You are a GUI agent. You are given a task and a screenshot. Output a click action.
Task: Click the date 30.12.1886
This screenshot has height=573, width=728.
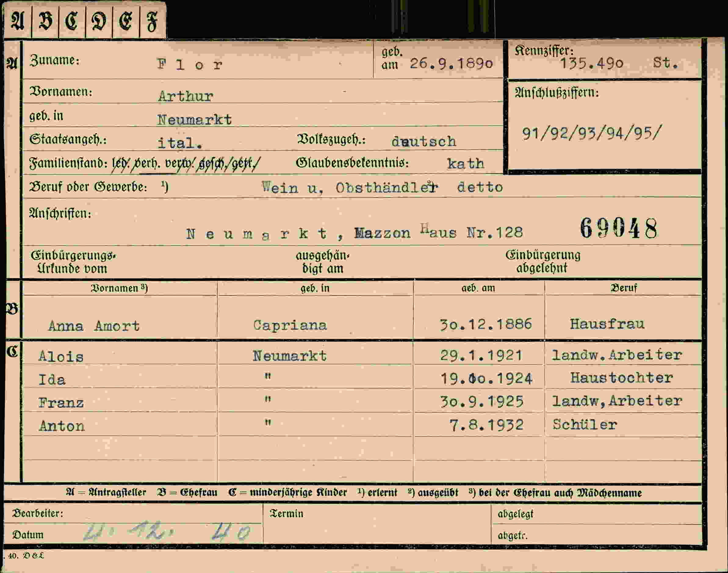pyautogui.click(x=486, y=324)
